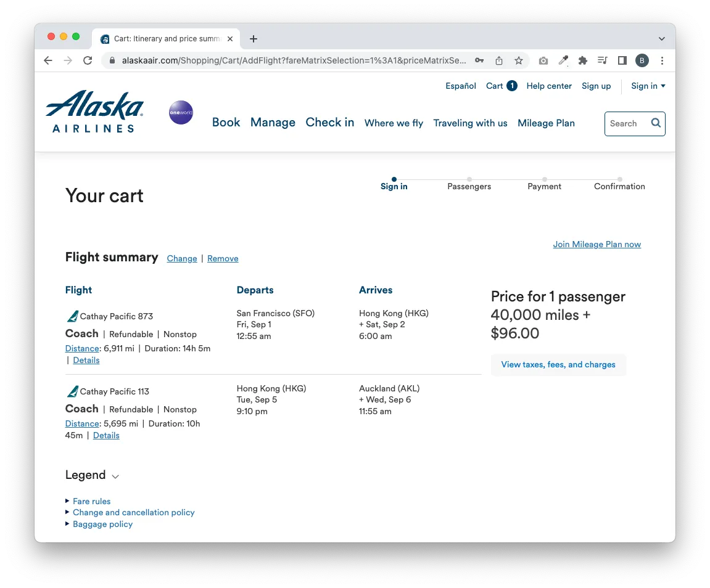
Task: Click the cart count badge
Action: (512, 86)
